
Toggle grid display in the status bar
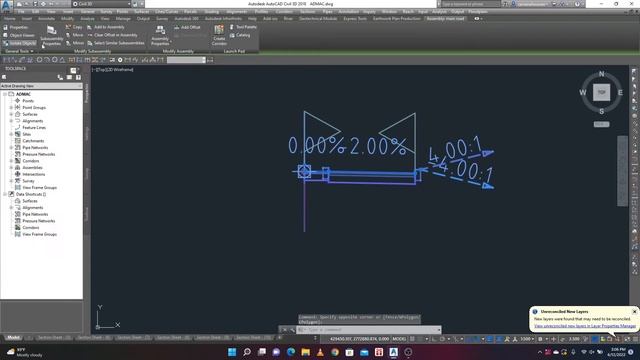point(412,339)
